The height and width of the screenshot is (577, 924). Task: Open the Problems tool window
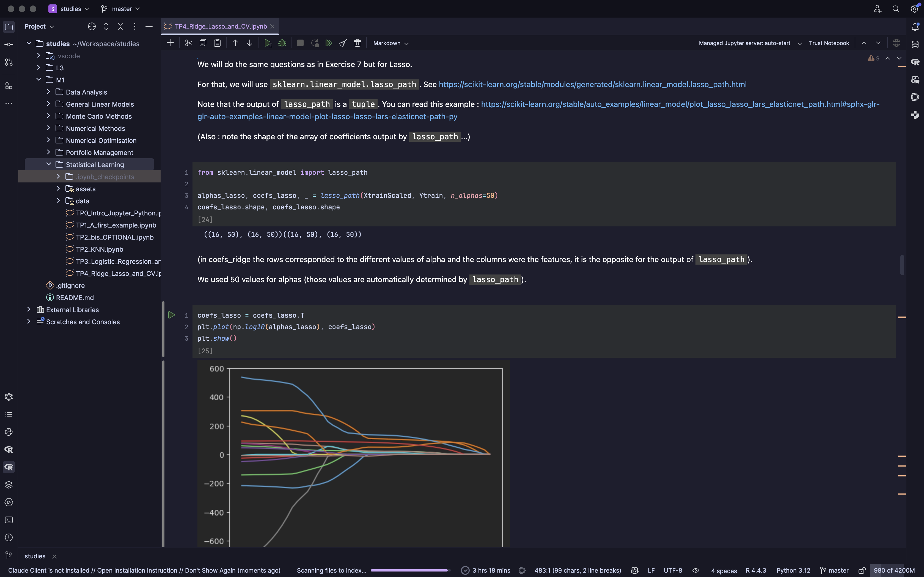[9, 537]
